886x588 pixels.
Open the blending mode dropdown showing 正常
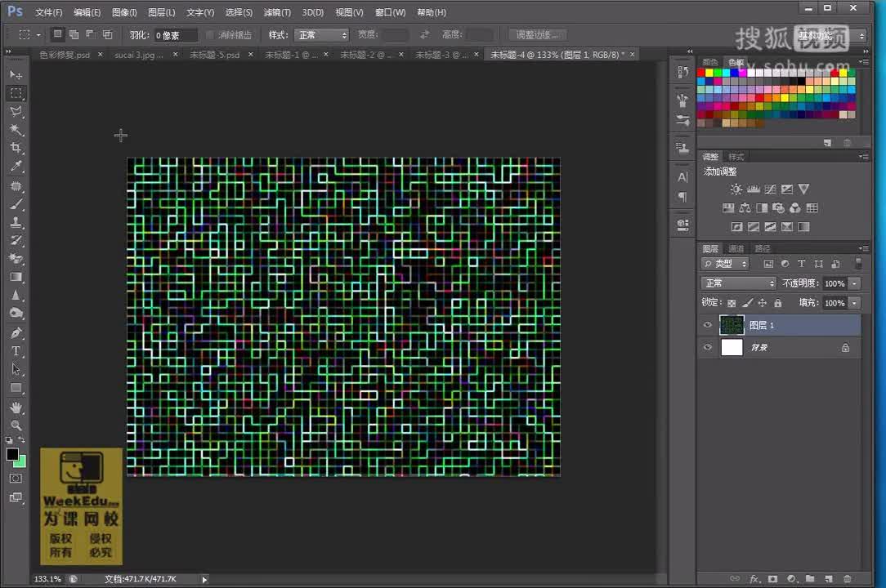[x=738, y=283]
